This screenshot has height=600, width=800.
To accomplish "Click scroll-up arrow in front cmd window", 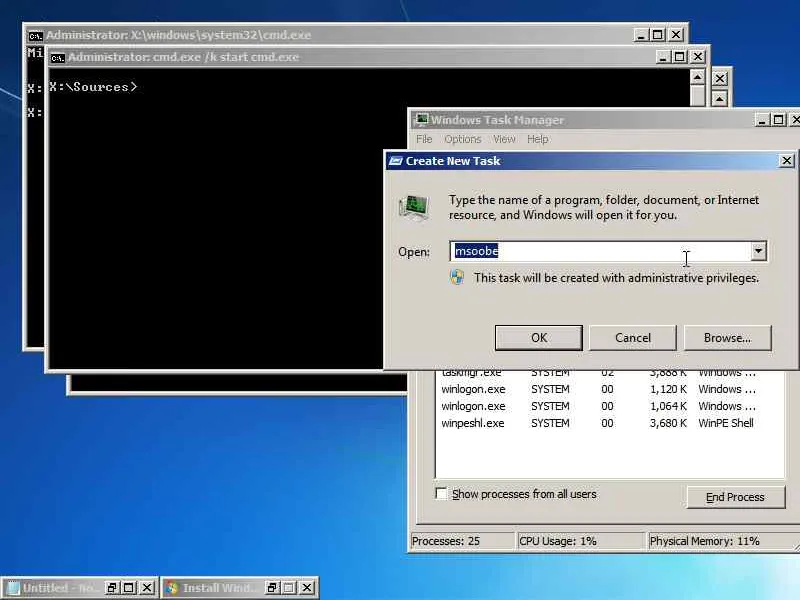I will click(697, 77).
